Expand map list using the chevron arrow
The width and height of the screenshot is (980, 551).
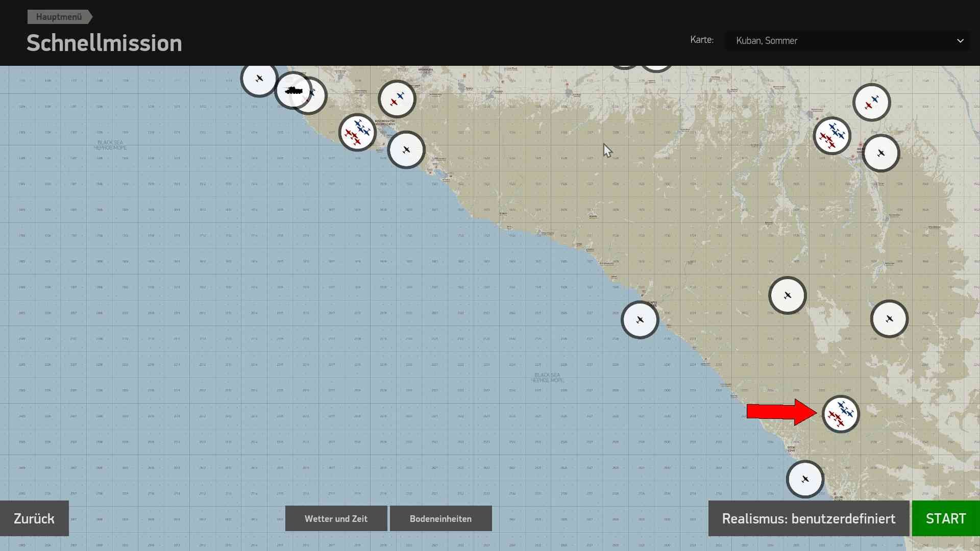(x=960, y=41)
